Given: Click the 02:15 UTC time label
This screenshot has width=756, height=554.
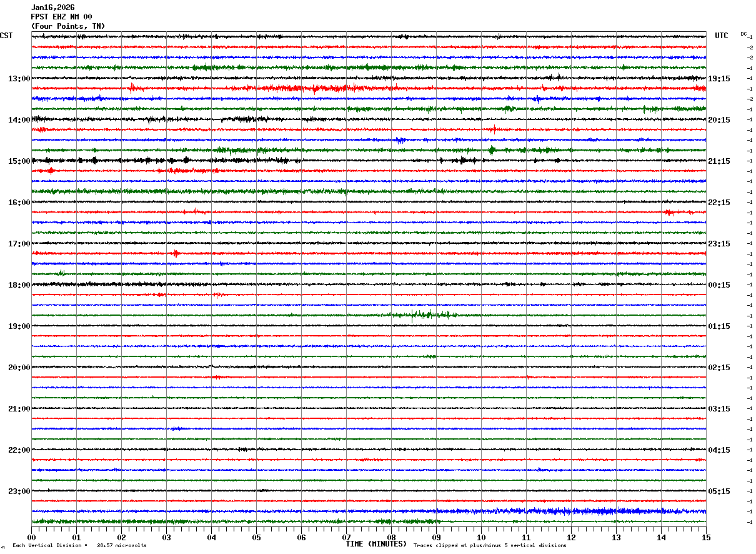Looking at the screenshot, I should (719, 368).
